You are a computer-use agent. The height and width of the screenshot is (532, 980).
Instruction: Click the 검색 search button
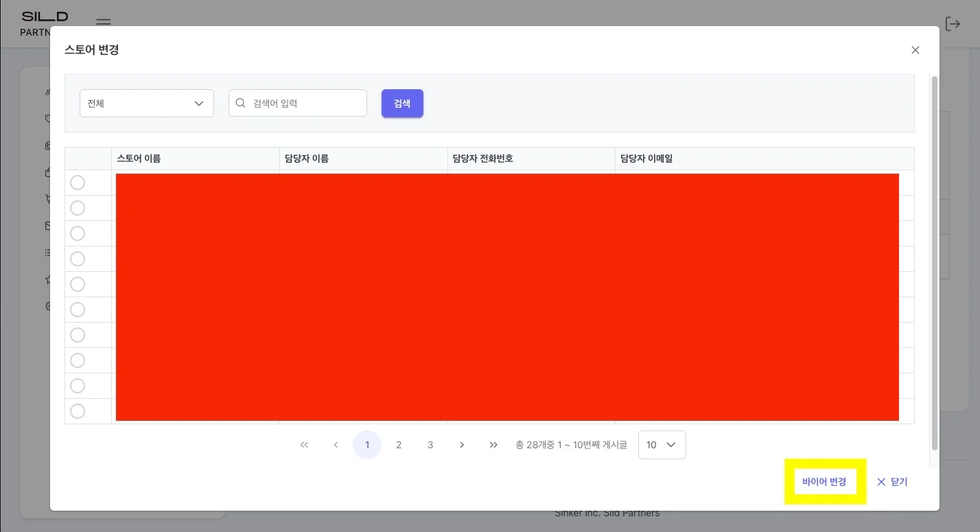pos(402,104)
